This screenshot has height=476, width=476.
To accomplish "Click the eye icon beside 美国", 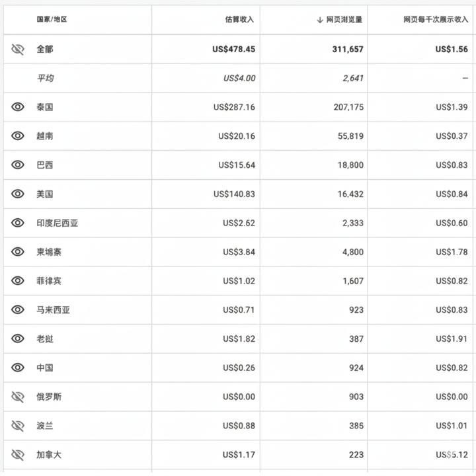I will [x=18, y=194].
